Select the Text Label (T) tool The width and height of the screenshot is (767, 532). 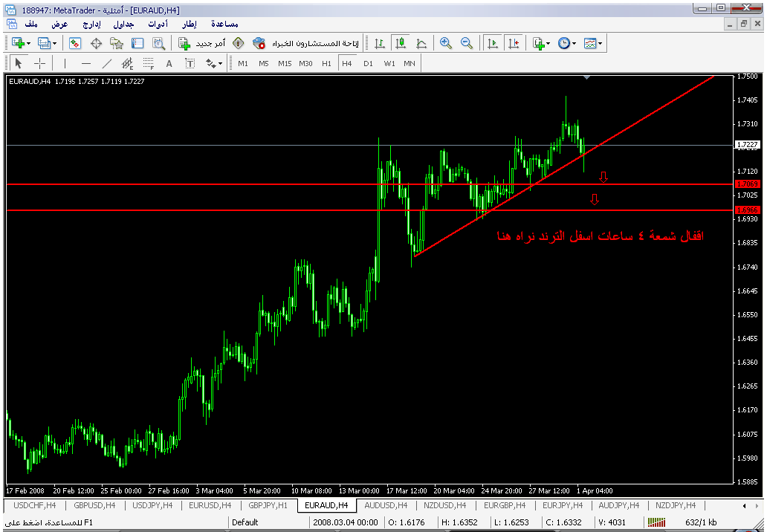(190, 63)
